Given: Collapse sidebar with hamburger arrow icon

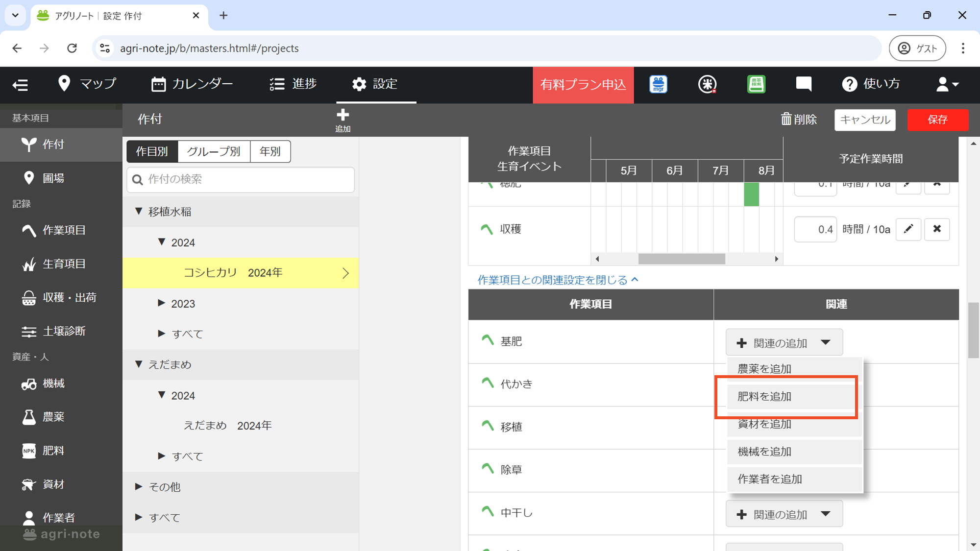Looking at the screenshot, I should click(20, 85).
